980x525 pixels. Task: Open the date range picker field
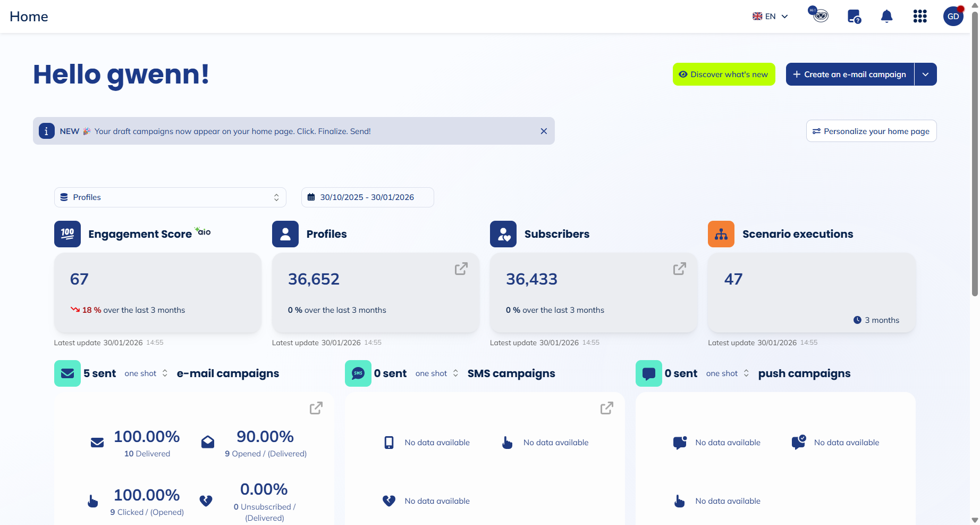(367, 197)
